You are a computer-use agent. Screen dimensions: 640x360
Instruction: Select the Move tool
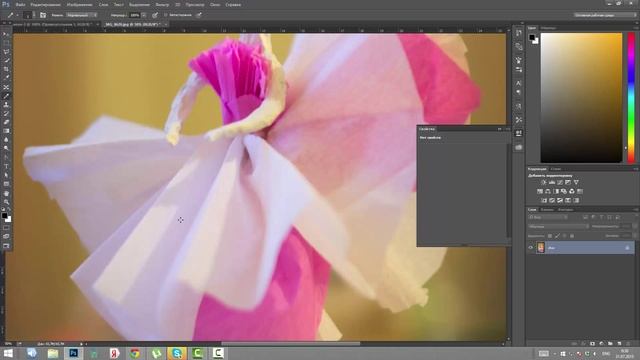pyautogui.click(x=6, y=34)
